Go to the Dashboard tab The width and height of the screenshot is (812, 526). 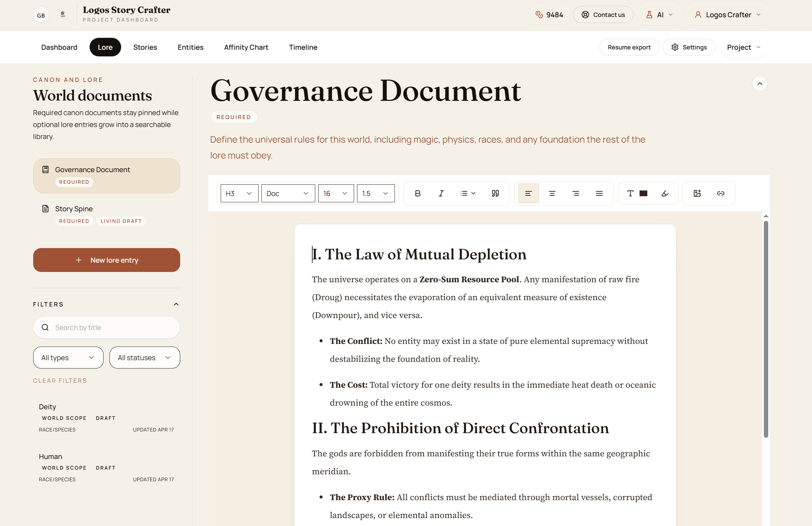pyautogui.click(x=59, y=47)
